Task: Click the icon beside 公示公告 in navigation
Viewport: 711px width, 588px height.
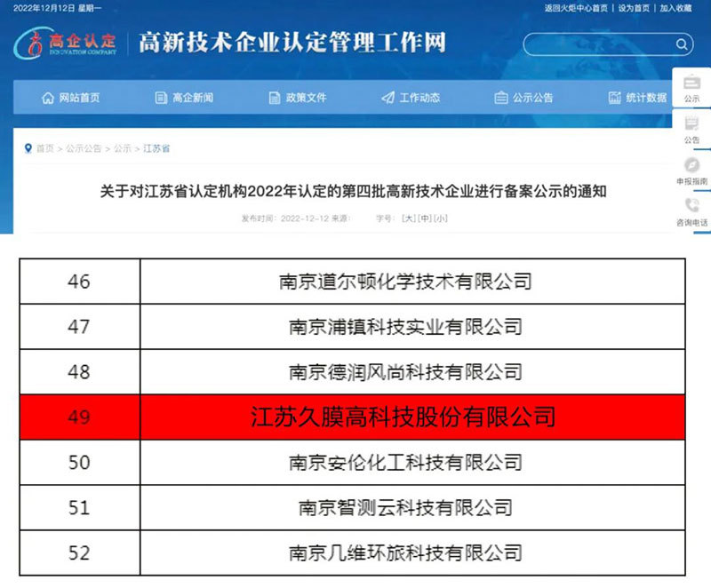Action: point(501,98)
